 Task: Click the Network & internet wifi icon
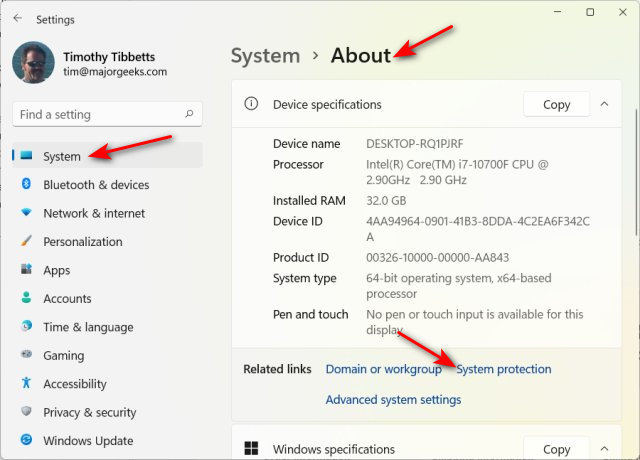pyautogui.click(x=26, y=213)
